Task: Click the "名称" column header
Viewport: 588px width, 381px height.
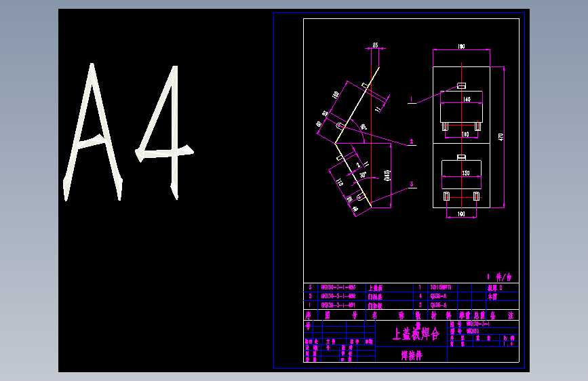Action: [x=388, y=315]
